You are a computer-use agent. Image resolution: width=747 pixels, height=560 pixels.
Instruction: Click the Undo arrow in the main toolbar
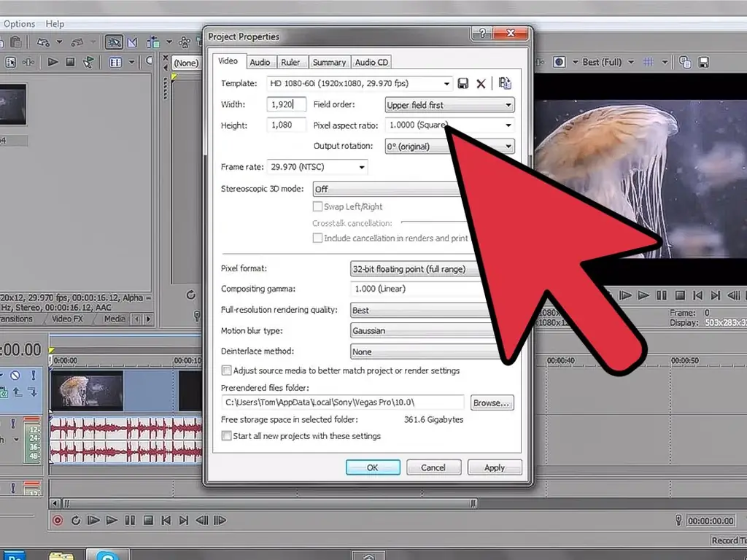(x=43, y=42)
